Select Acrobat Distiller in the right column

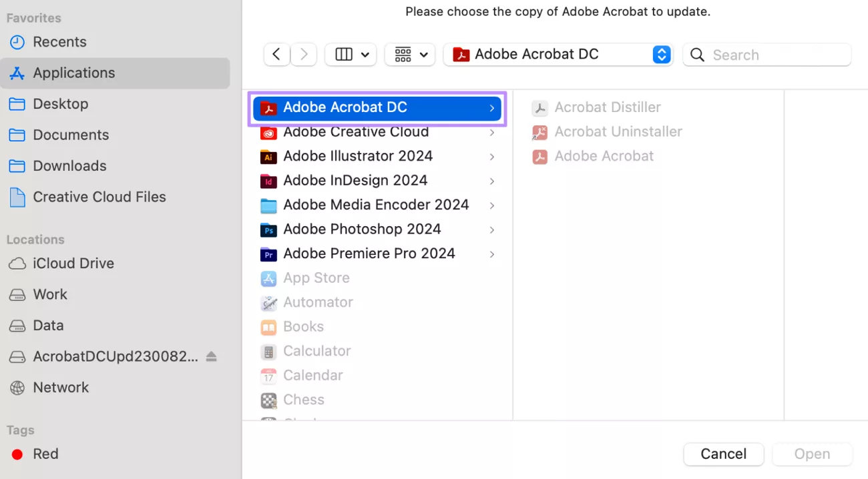click(x=607, y=107)
